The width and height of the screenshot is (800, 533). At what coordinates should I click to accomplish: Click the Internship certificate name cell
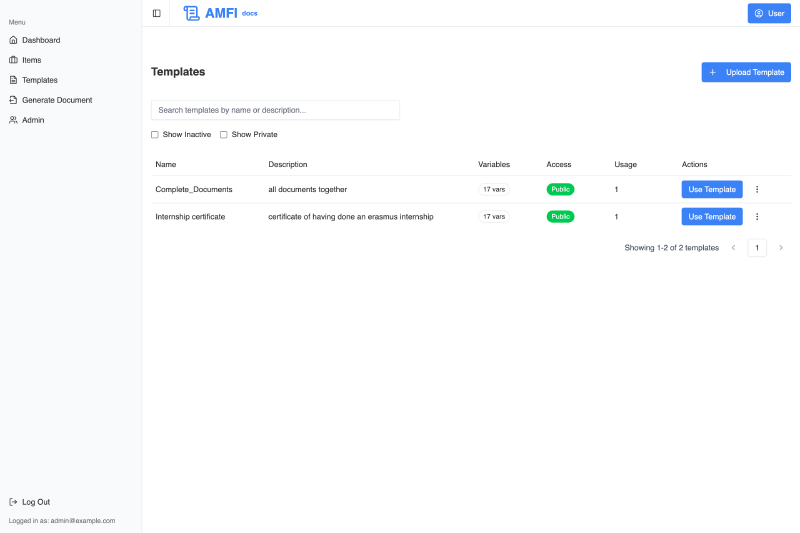[x=190, y=217]
